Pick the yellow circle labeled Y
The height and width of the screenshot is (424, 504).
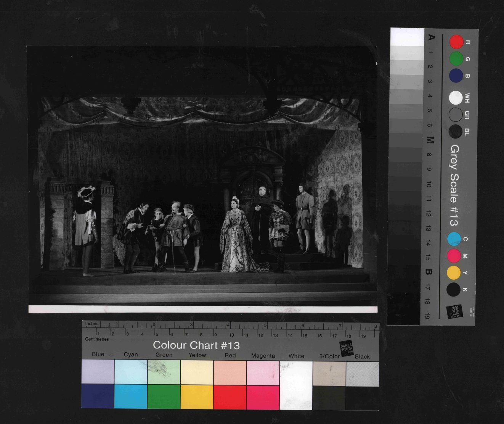[454, 272]
